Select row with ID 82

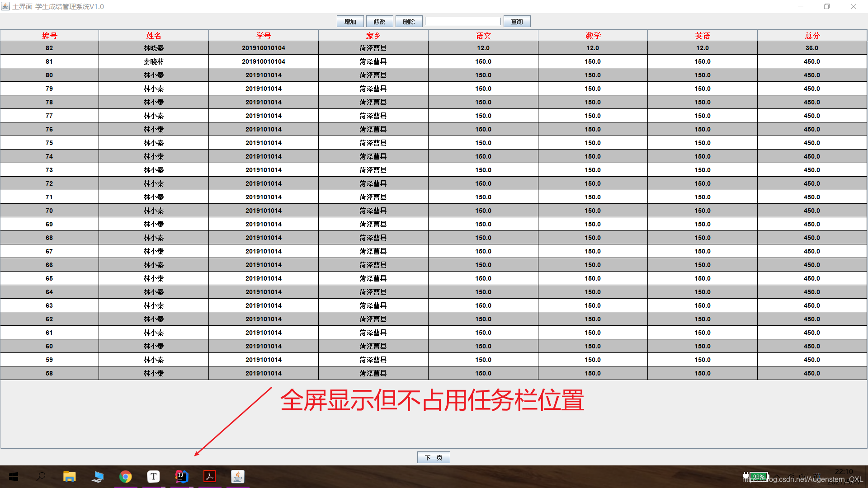(x=434, y=48)
